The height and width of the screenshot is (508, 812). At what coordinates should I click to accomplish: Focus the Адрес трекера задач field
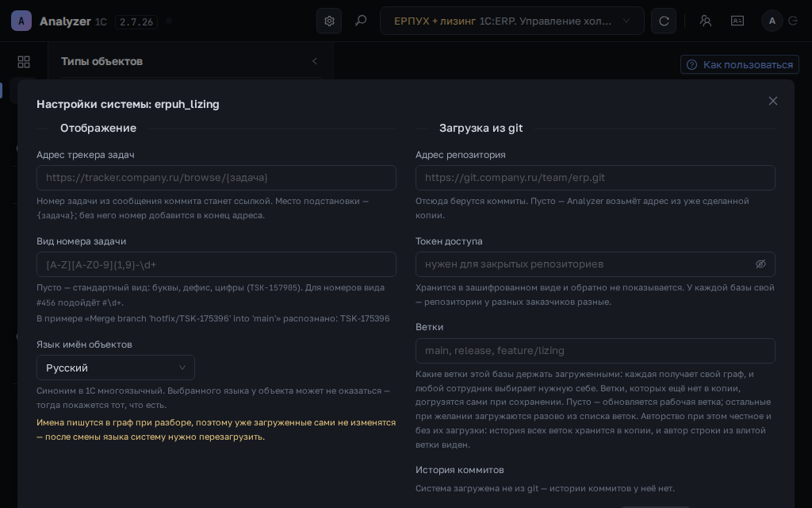coord(216,178)
